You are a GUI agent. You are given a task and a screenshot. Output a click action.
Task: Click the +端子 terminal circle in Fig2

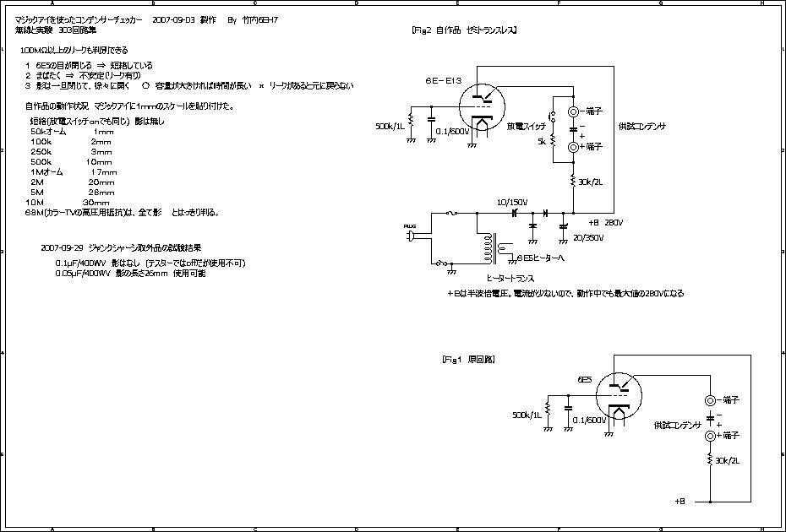coord(574,147)
